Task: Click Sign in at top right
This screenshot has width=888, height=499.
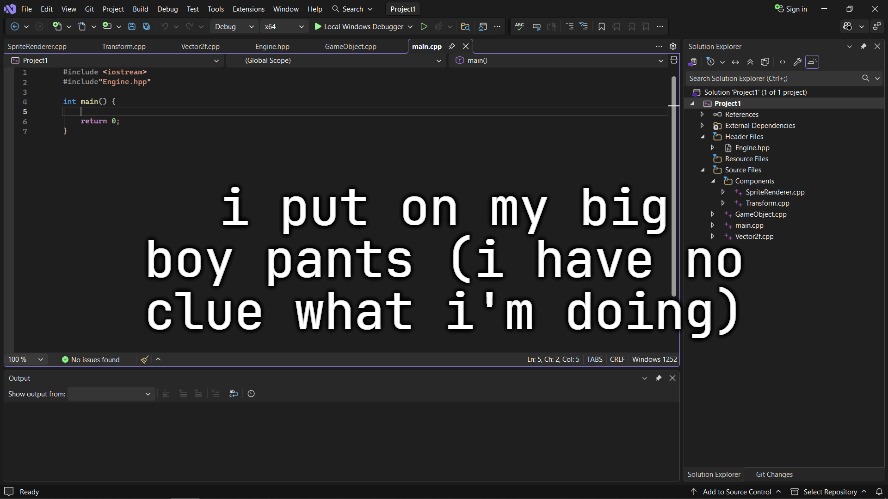Action: (x=791, y=9)
